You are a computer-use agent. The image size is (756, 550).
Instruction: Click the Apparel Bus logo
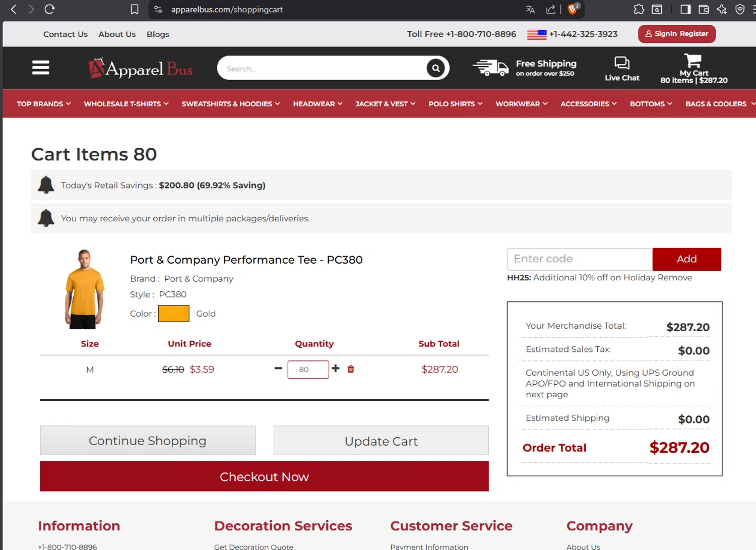click(x=141, y=68)
